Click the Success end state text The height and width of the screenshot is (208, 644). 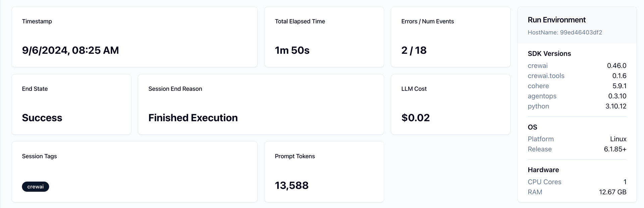[42, 118]
